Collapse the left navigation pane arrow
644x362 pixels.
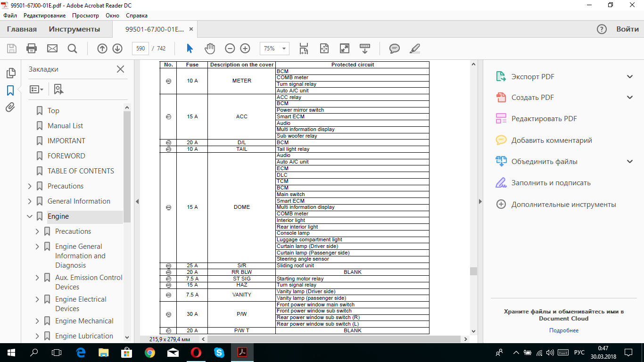click(137, 202)
